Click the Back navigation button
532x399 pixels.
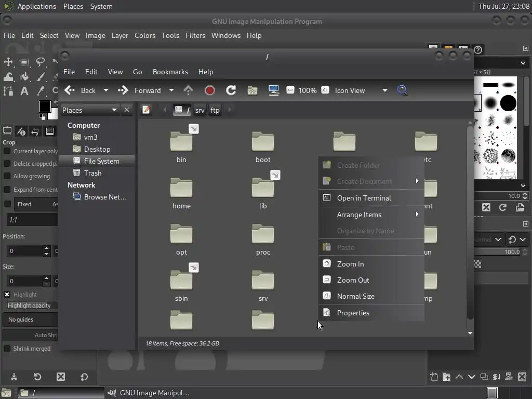point(81,90)
